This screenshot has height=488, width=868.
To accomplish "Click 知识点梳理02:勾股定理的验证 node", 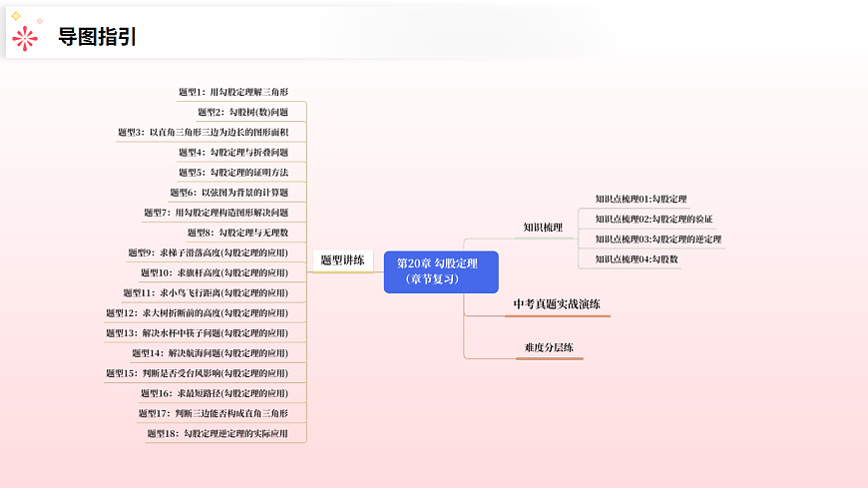I will pos(653,220).
